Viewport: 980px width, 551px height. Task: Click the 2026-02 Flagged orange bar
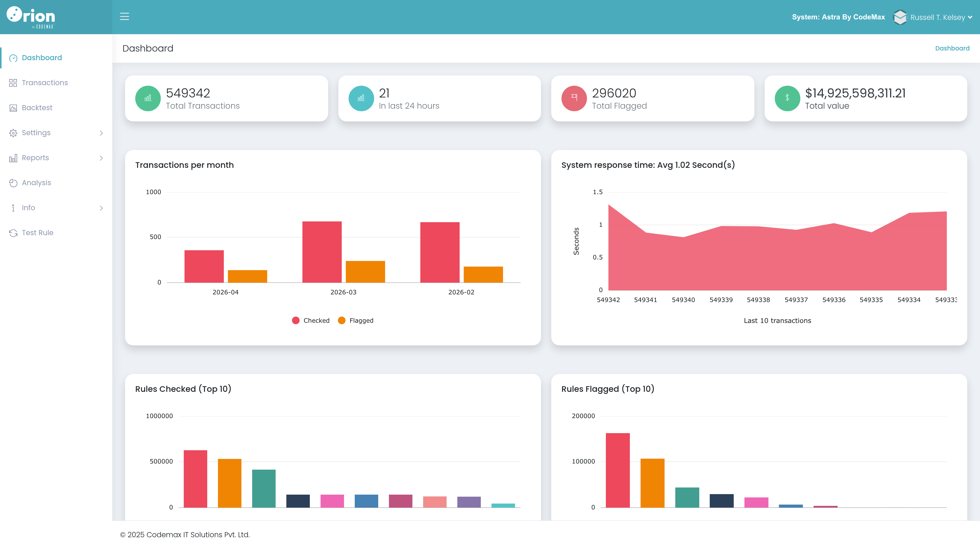tap(484, 274)
